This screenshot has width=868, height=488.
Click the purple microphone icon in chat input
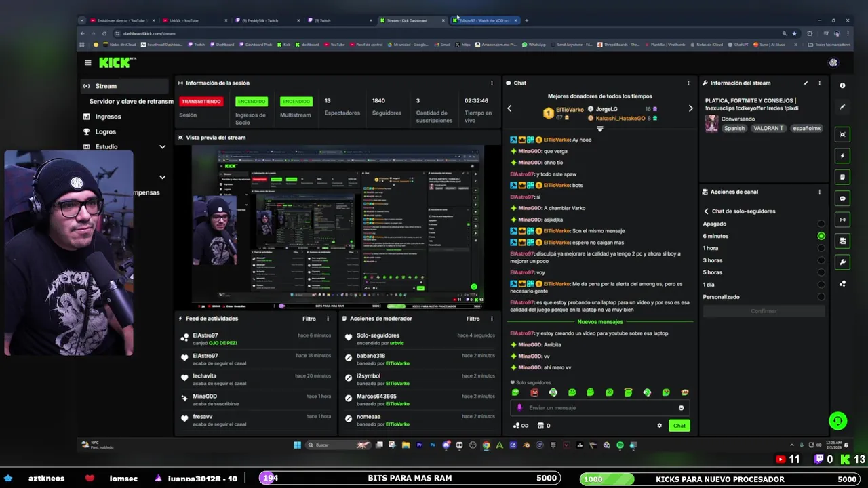click(x=519, y=408)
